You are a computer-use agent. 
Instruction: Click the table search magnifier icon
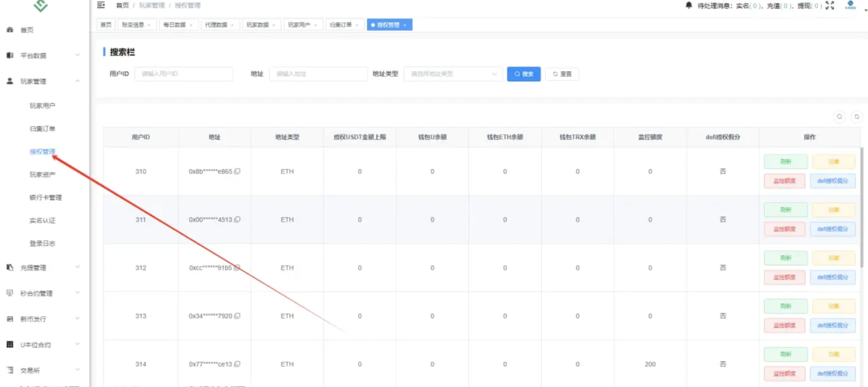[840, 116]
